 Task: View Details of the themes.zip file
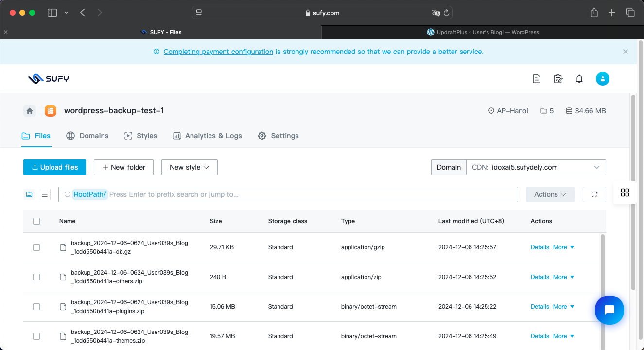[540, 336]
